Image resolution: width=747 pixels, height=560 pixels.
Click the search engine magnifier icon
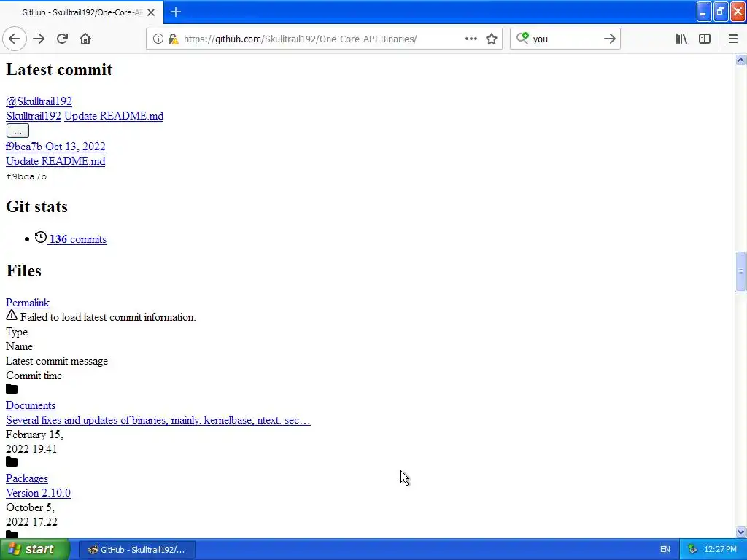pos(522,38)
